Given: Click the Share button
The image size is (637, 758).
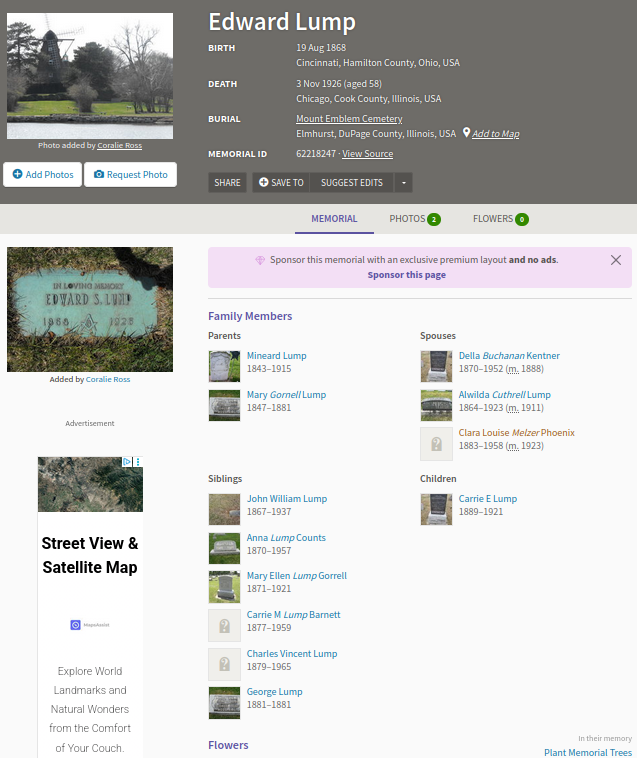Looking at the screenshot, I should coord(227,183).
